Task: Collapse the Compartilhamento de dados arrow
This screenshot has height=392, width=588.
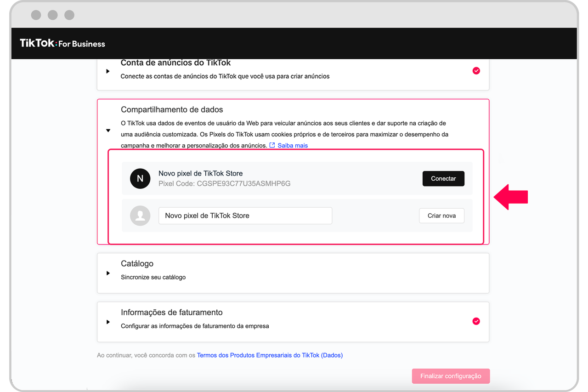Action: 108,131
